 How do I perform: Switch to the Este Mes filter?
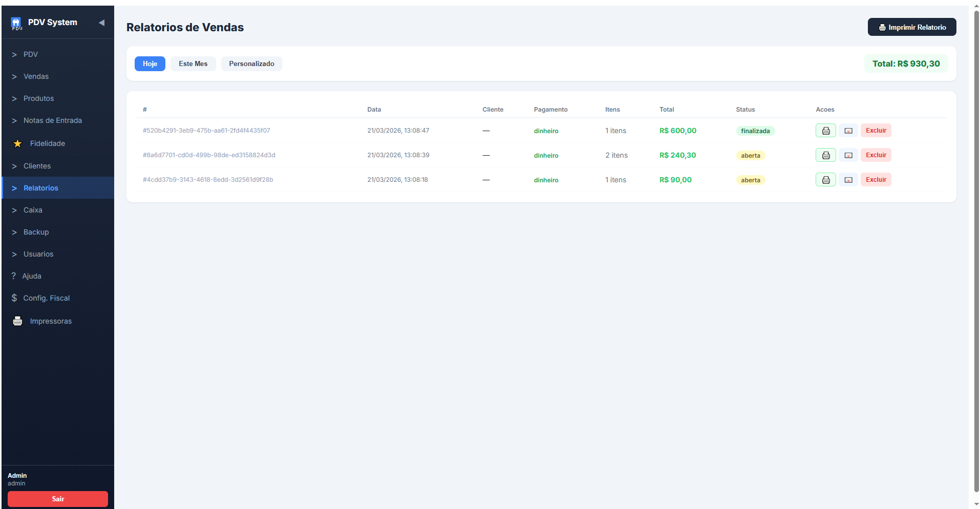click(193, 63)
